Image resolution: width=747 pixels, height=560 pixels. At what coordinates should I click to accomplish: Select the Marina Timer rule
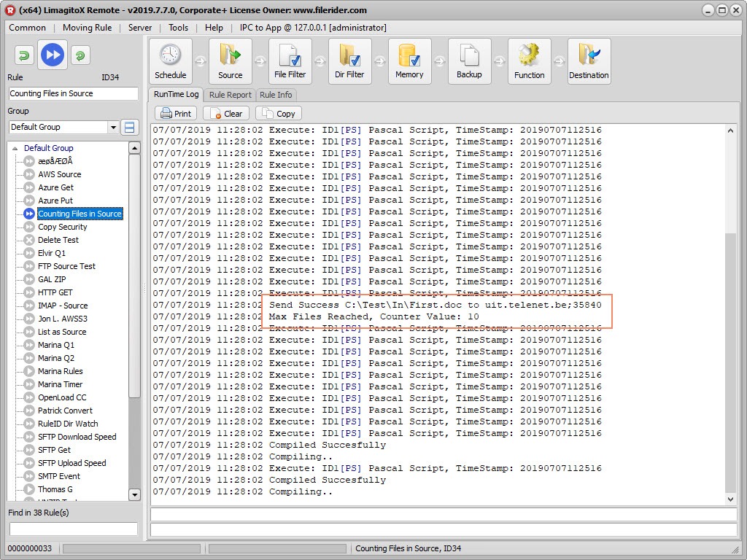[60, 384]
